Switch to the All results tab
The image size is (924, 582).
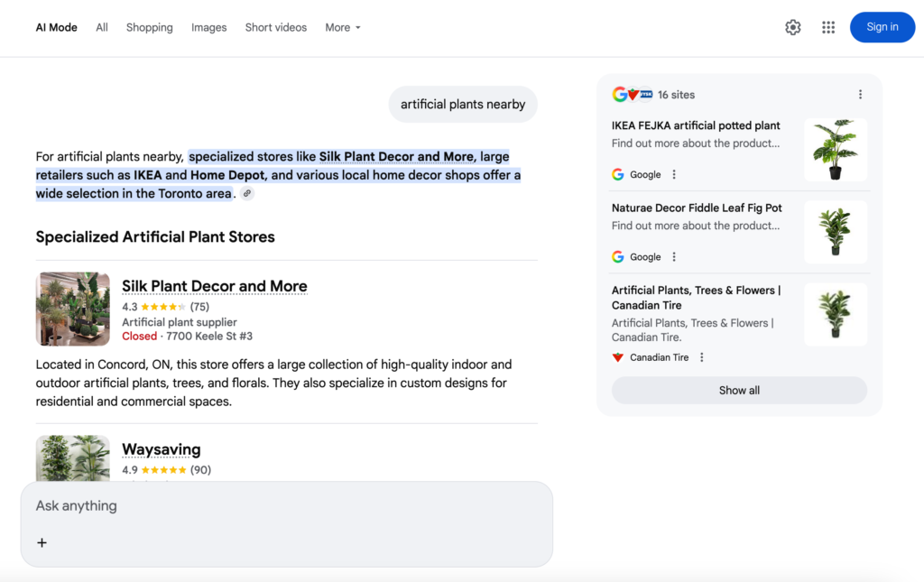coord(102,28)
